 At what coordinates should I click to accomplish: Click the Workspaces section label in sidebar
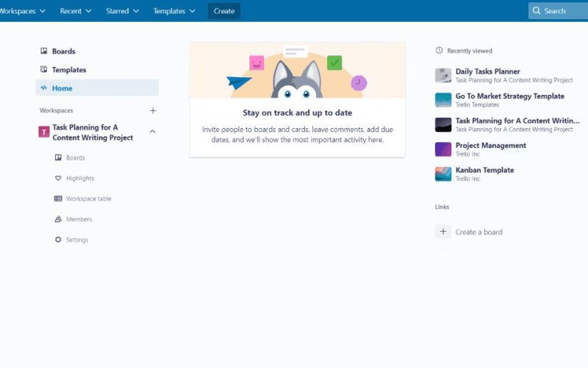(x=57, y=110)
